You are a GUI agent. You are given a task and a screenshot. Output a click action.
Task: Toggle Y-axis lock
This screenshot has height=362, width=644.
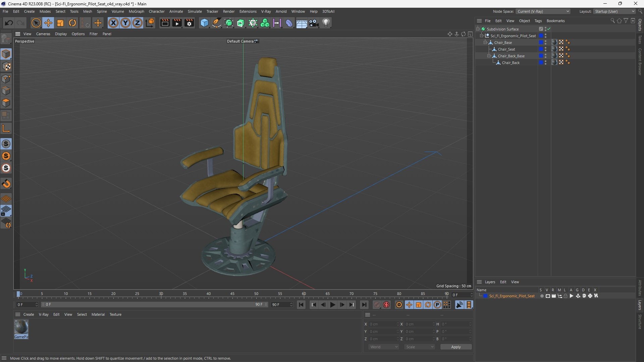click(x=125, y=23)
